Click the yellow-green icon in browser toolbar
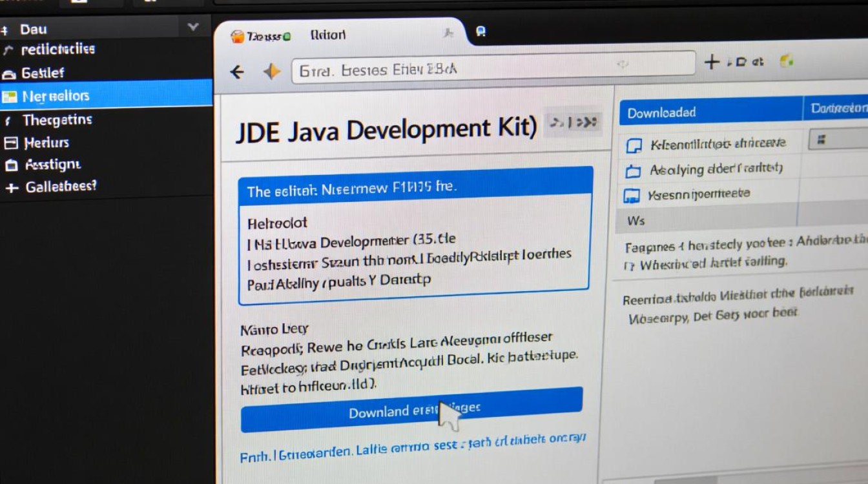The image size is (868, 484). tap(786, 61)
